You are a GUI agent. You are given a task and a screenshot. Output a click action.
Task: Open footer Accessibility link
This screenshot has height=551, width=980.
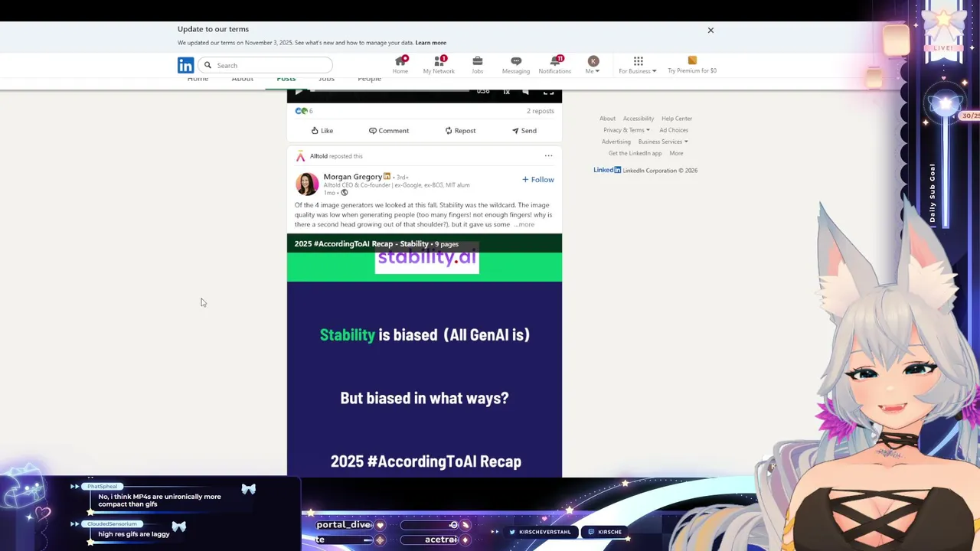(x=639, y=119)
